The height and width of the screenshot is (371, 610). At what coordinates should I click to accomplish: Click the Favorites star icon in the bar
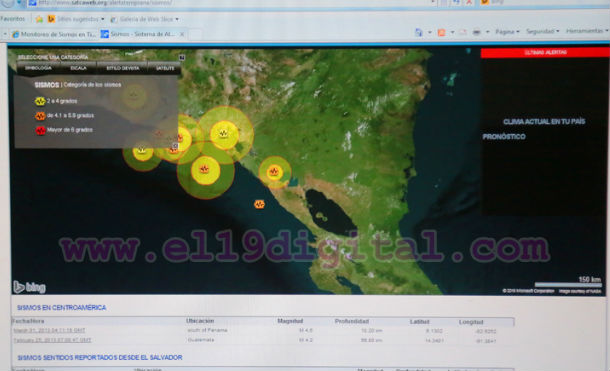click(39, 19)
